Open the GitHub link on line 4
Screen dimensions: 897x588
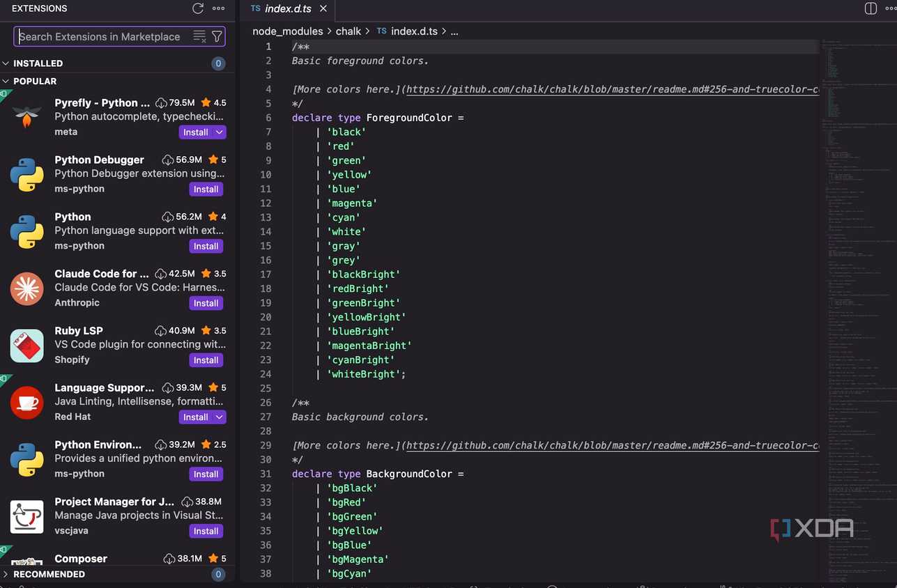point(612,89)
